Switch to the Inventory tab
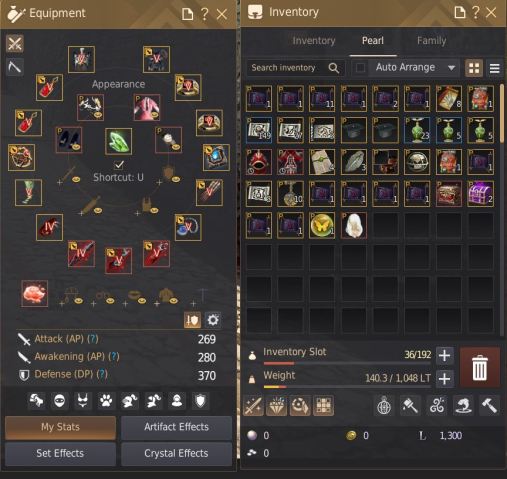This screenshot has height=479, width=507. [x=314, y=41]
